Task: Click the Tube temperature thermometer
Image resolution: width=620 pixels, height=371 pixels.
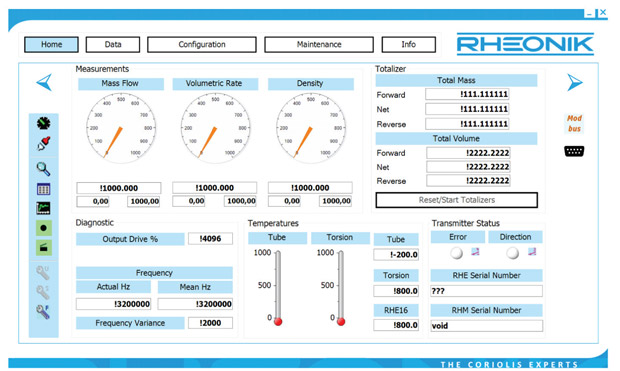Action: pyautogui.click(x=278, y=288)
